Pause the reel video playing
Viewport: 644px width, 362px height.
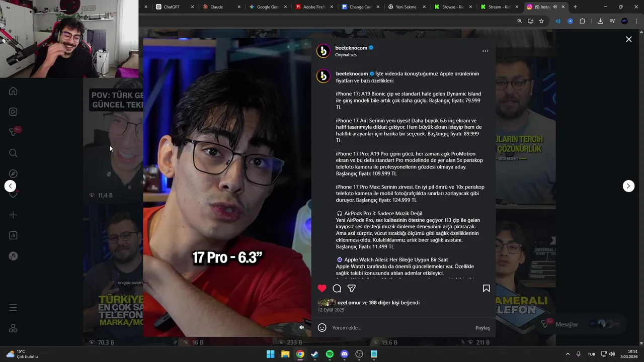227,187
